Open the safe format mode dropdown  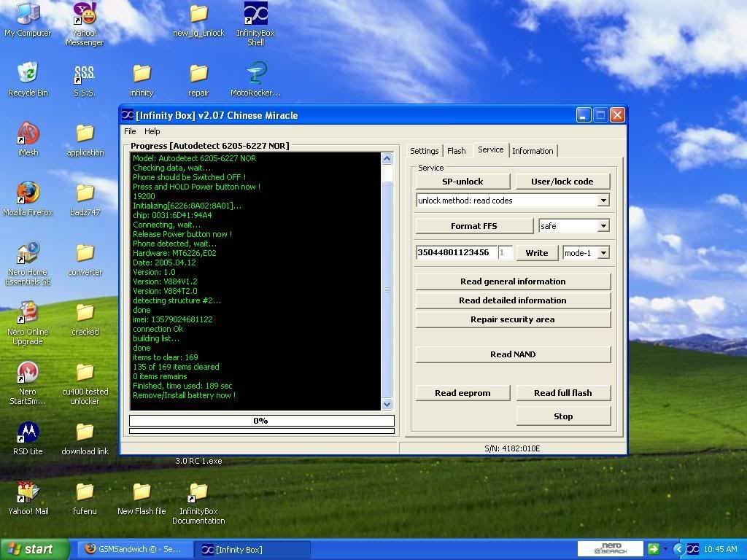[603, 226]
